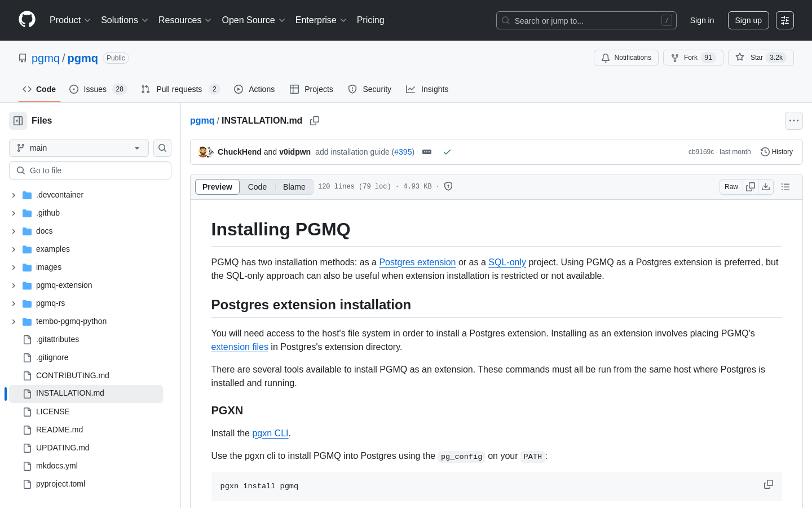Expand the tembo-pgmq-python folder chevron

[x=14, y=321]
